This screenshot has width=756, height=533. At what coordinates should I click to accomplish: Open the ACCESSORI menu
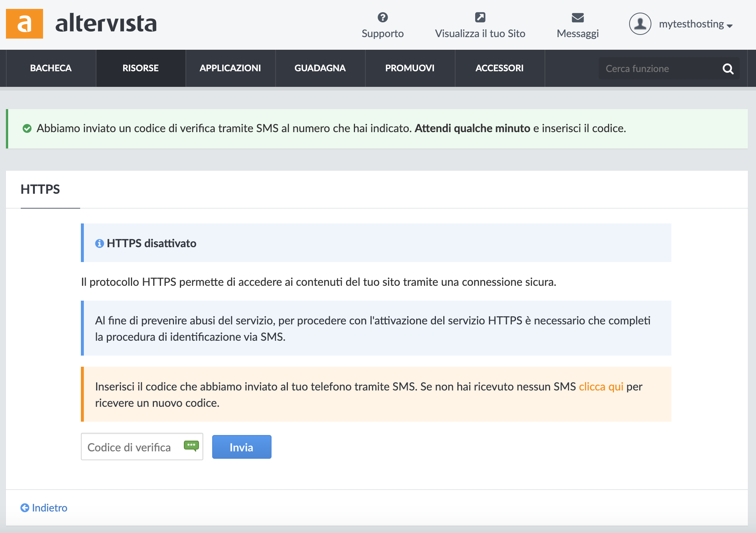pos(499,68)
